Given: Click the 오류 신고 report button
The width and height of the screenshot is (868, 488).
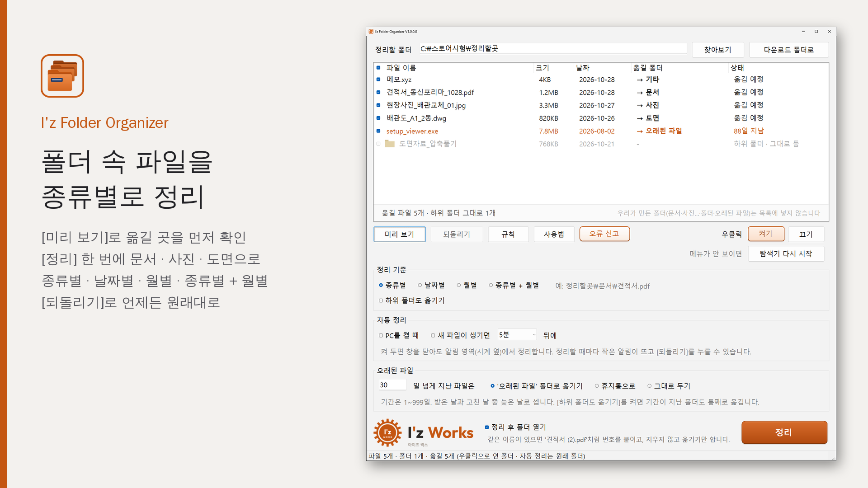Looking at the screenshot, I should (604, 234).
